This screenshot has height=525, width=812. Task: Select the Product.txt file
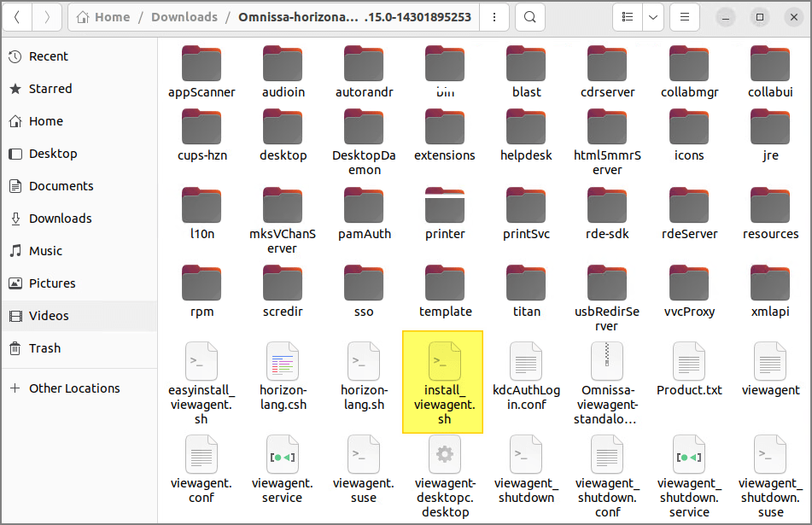(x=688, y=362)
